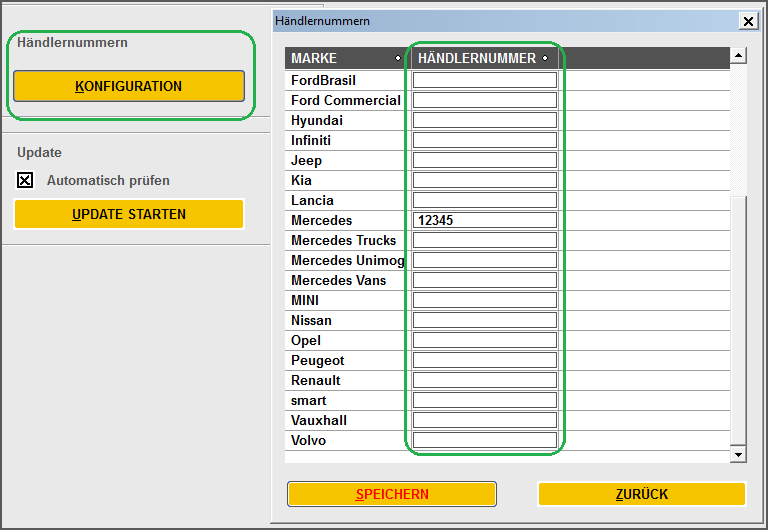Select the Mercedes dealer number field
Viewport: 768px width, 530px height.
(484, 220)
